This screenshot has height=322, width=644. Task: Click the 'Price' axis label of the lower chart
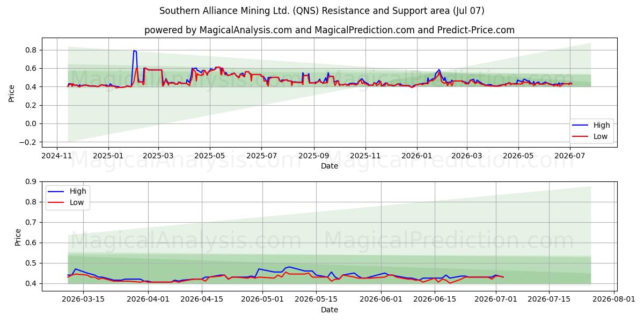pyautogui.click(x=18, y=237)
